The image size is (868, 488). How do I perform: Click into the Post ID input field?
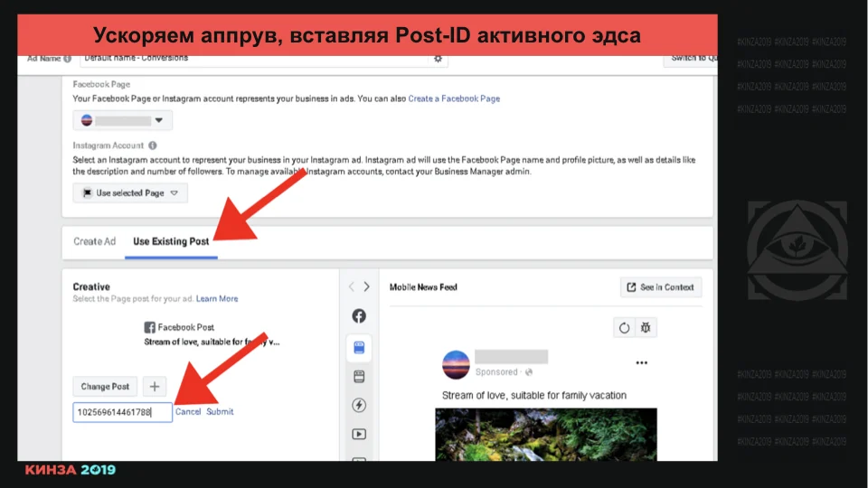(x=122, y=412)
